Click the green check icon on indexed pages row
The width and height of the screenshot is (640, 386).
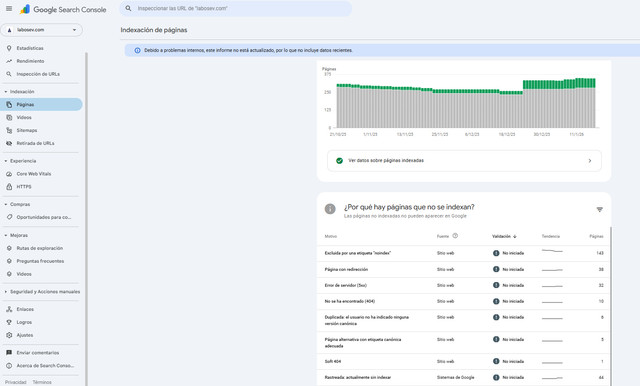(x=339, y=161)
